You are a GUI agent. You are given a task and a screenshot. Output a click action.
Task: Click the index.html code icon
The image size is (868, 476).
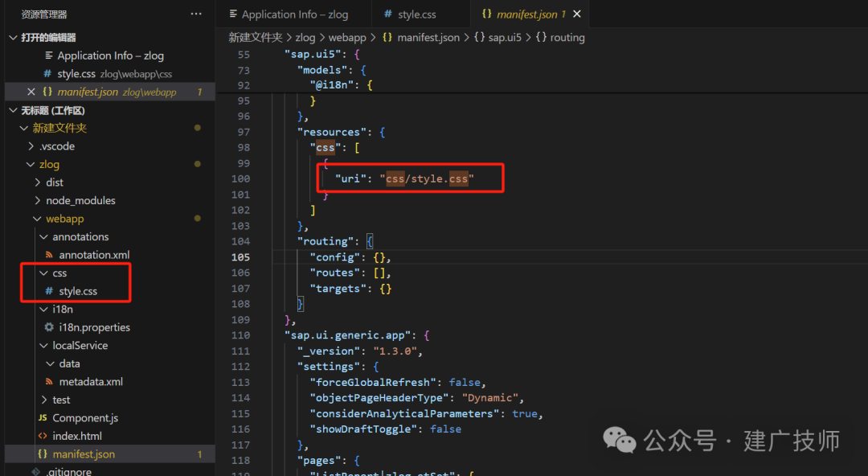(43, 436)
